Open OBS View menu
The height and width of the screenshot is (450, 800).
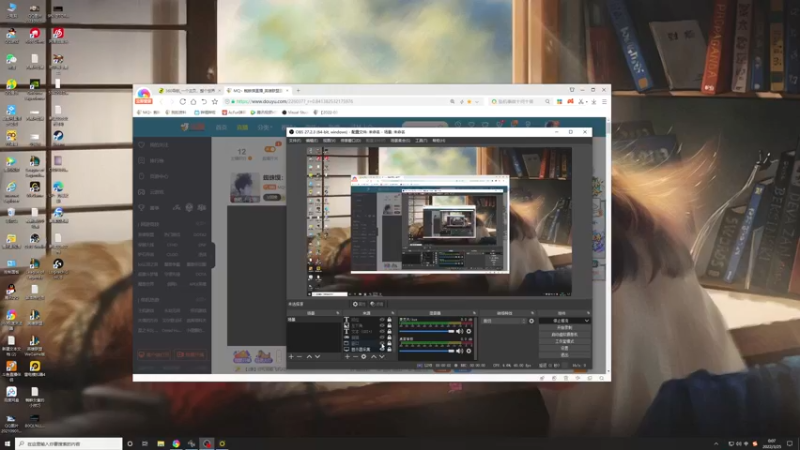tap(329, 140)
